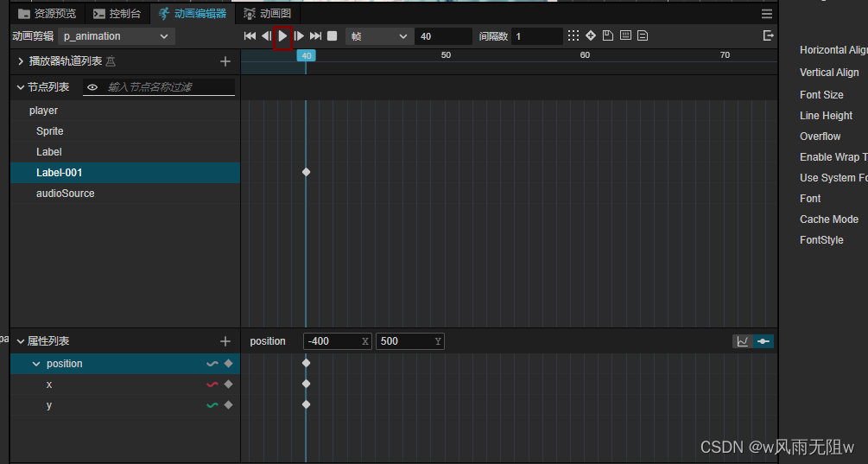The image size is (868, 464).
Task: Click the Font property label
Action: [x=810, y=199]
